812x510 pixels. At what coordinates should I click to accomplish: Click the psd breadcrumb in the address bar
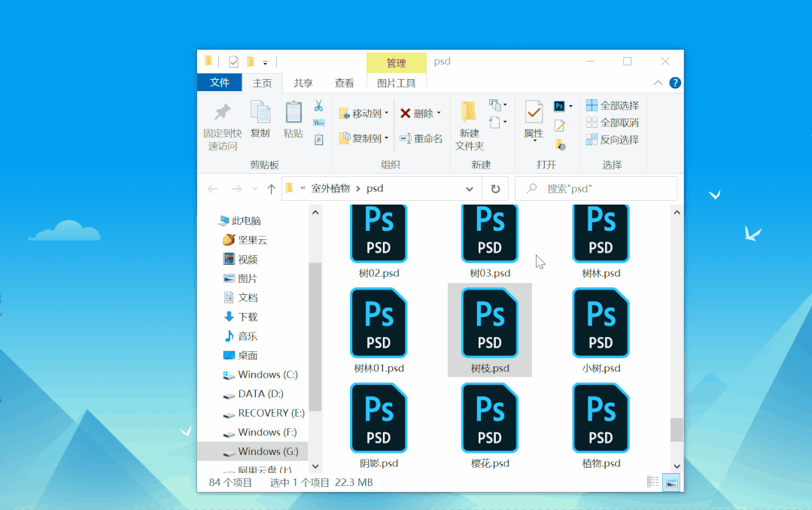[x=375, y=189]
